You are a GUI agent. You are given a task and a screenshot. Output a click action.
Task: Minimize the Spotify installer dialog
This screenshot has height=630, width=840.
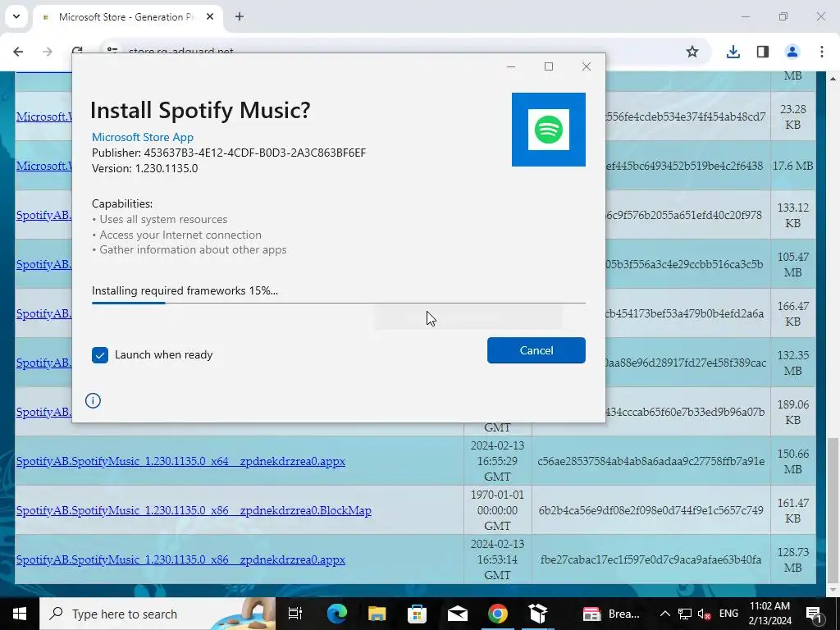click(x=511, y=66)
